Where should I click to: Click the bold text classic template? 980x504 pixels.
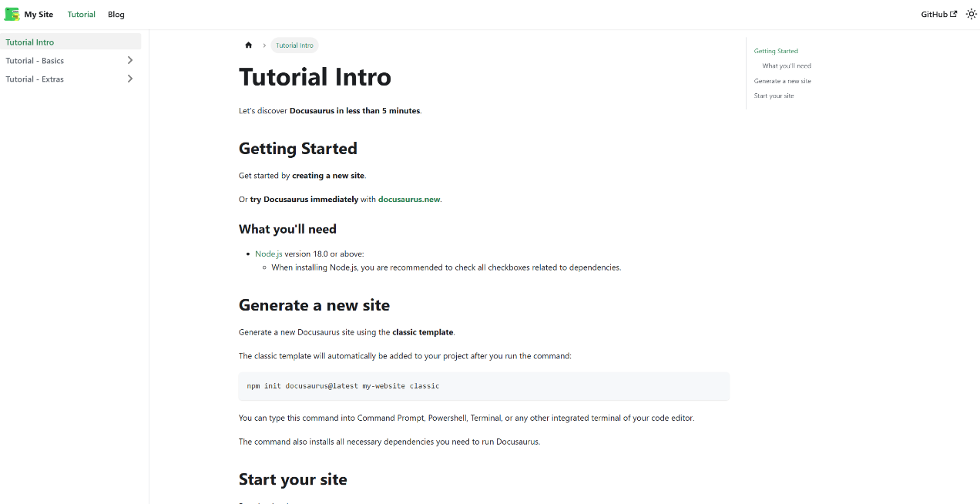point(423,332)
